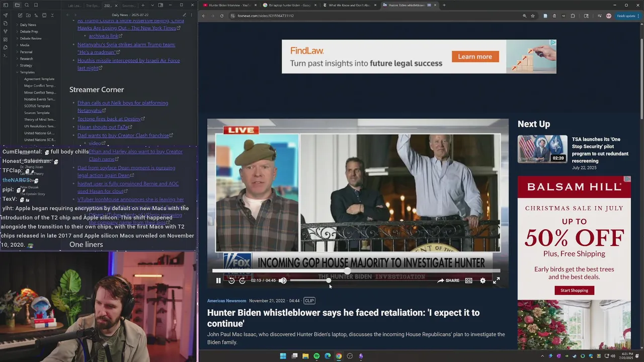Expand the Debate Review folder
Screen dimensions: 644x362
point(31,38)
